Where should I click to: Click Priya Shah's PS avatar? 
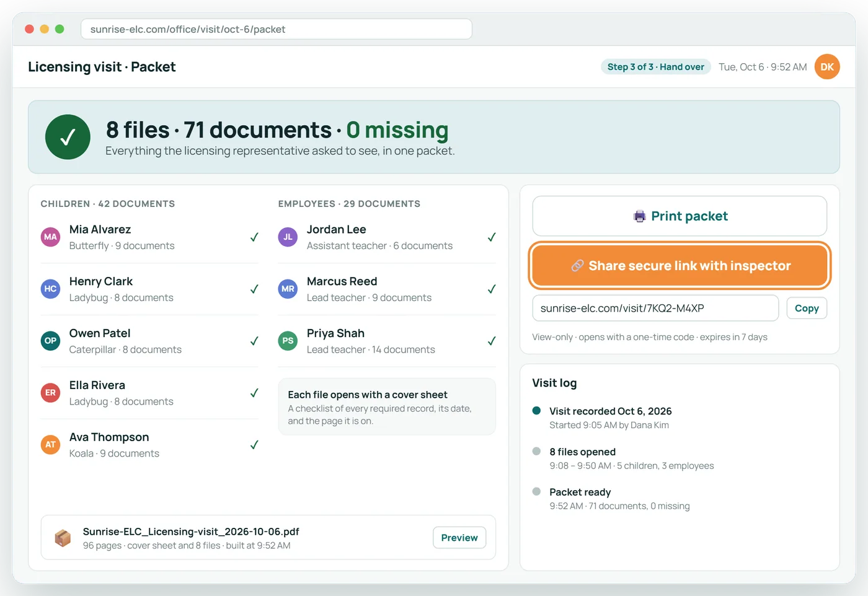288,341
